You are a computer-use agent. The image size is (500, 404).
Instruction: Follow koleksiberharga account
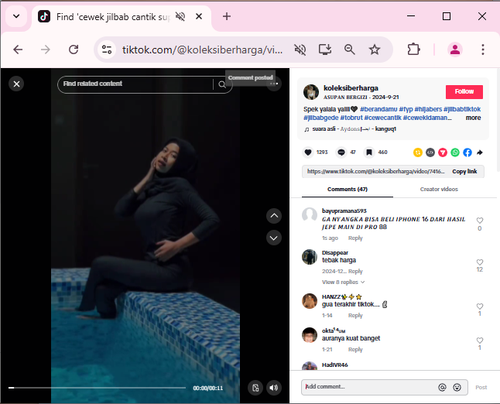pyautogui.click(x=464, y=92)
